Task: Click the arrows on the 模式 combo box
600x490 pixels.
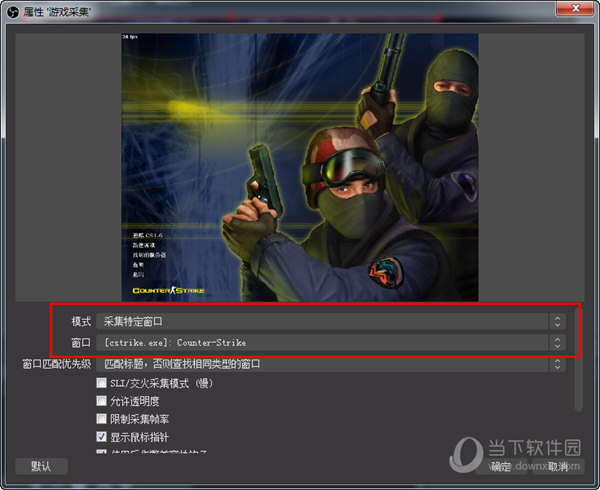Action: 558,321
